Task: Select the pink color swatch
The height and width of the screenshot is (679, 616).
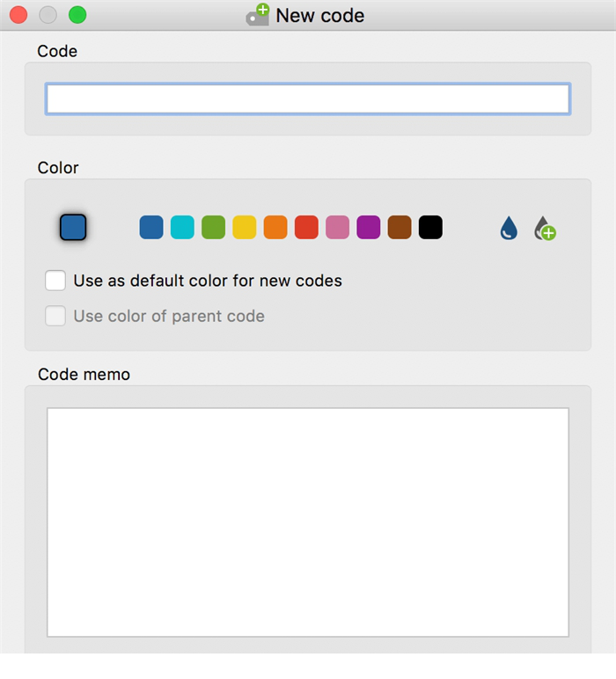Action: pyautogui.click(x=337, y=228)
